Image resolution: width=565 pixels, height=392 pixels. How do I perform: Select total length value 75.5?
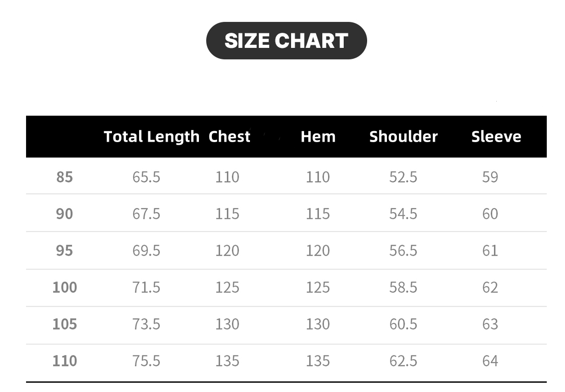(x=146, y=361)
